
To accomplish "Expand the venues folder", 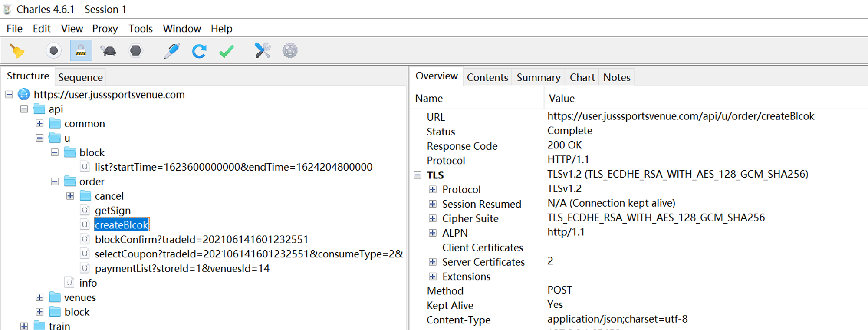I will (39, 297).
